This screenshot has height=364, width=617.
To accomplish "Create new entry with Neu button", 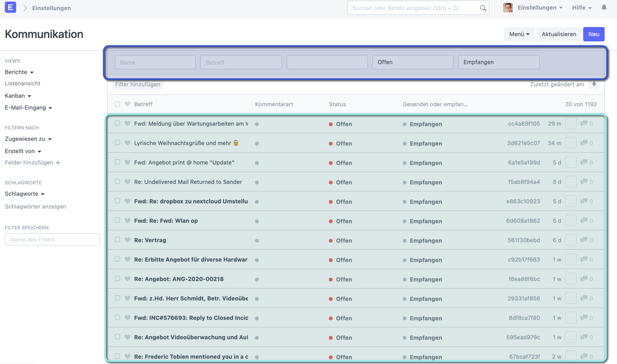I will pyautogui.click(x=594, y=34).
